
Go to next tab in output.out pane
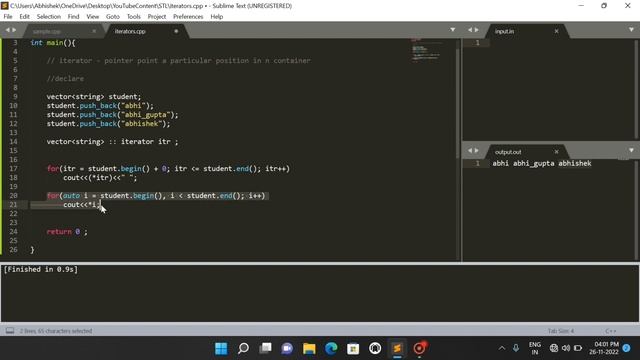476,151
